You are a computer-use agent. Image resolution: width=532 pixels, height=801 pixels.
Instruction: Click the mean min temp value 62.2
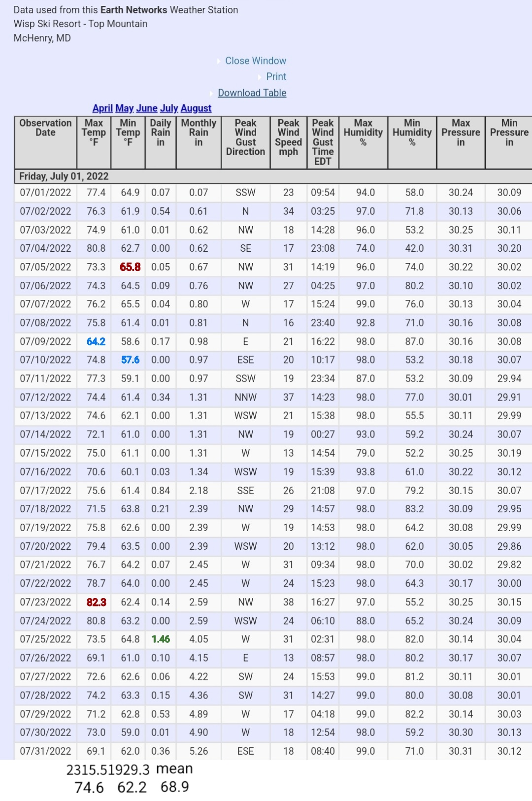132,788
